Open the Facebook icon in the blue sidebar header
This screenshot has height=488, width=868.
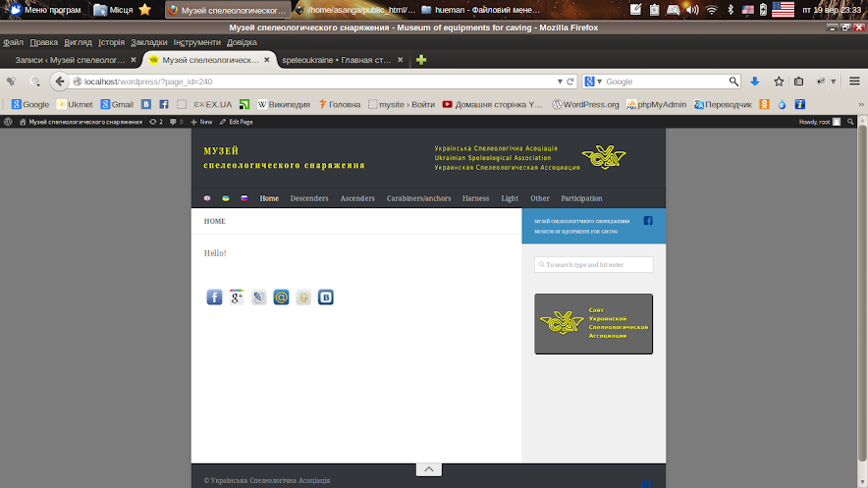tap(648, 221)
